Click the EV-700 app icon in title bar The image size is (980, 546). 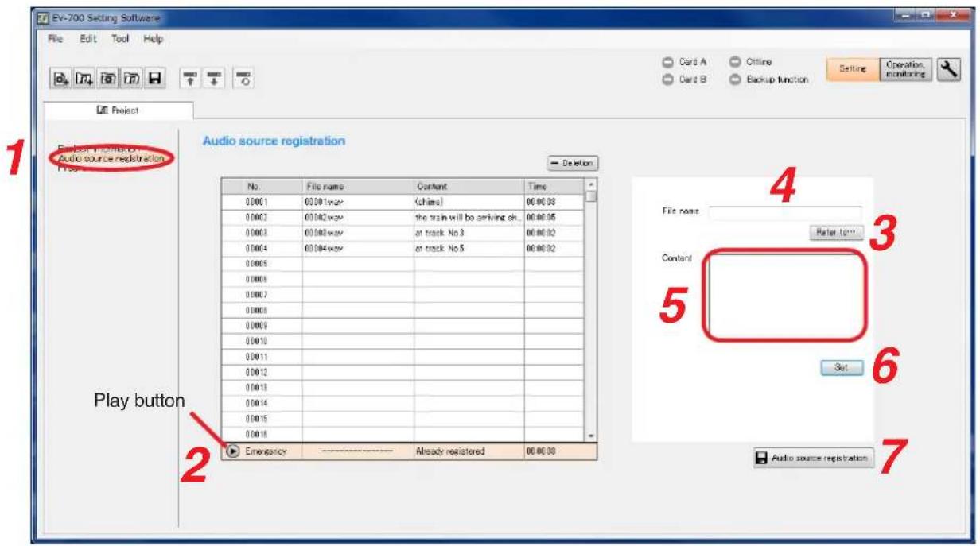coord(43,17)
